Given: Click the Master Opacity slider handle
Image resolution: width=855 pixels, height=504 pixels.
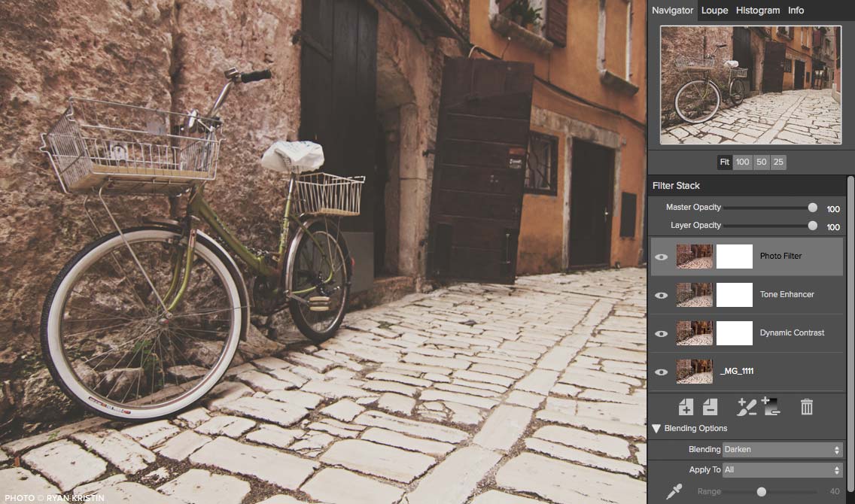Looking at the screenshot, I should (x=812, y=208).
